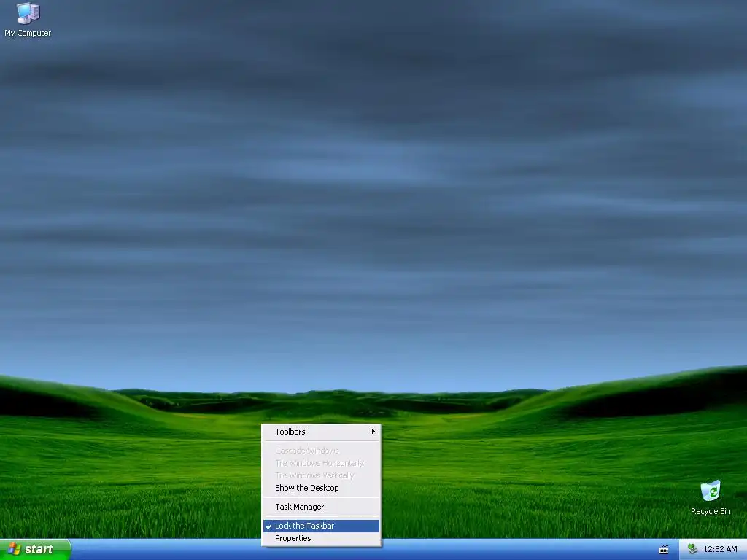Expand the Toolbars submenu
This screenshot has height=560, width=747.
pos(321,432)
